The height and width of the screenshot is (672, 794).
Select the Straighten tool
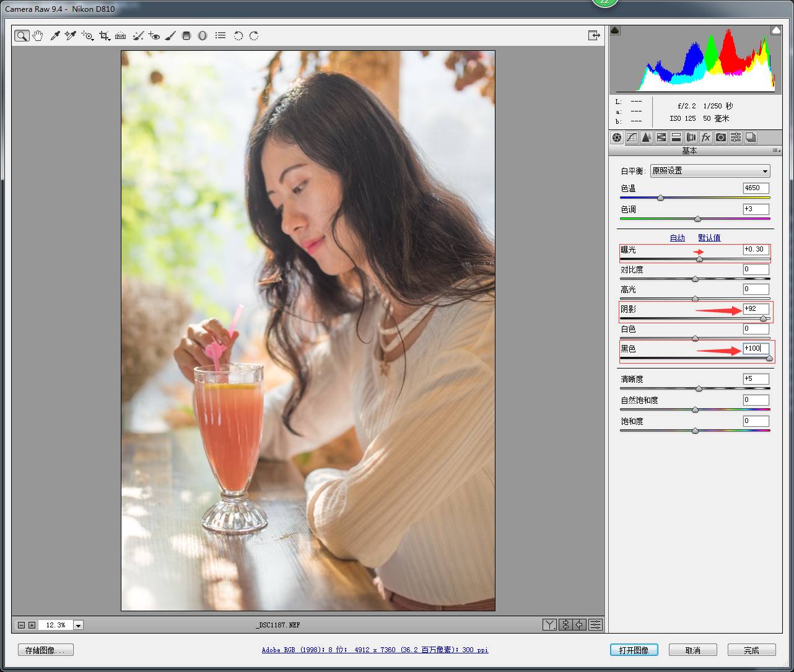pyautogui.click(x=121, y=36)
